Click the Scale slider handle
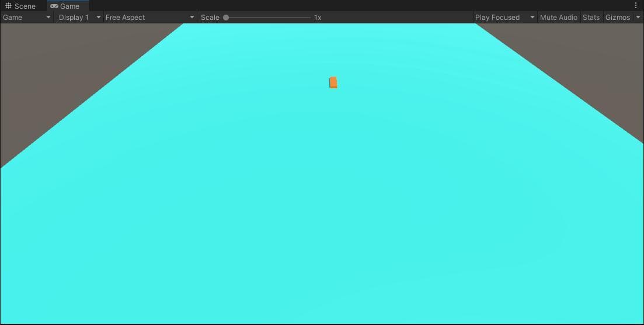 (x=226, y=18)
